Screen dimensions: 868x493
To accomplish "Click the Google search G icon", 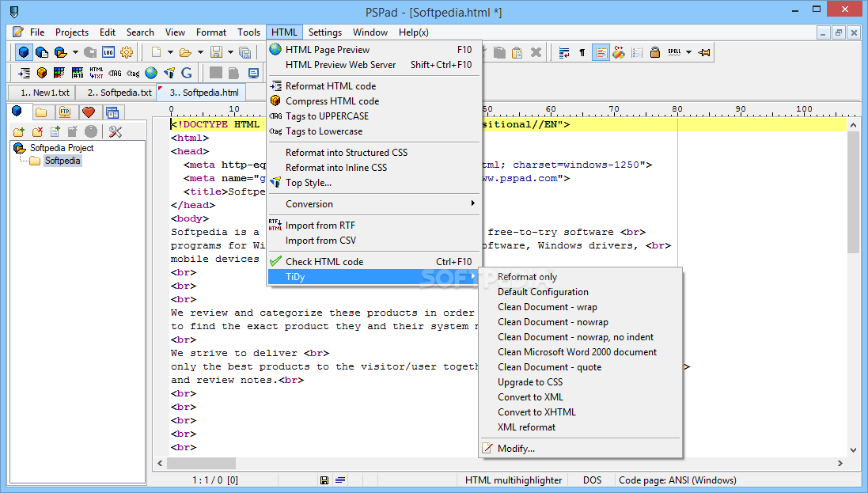I will click(187, 73).
